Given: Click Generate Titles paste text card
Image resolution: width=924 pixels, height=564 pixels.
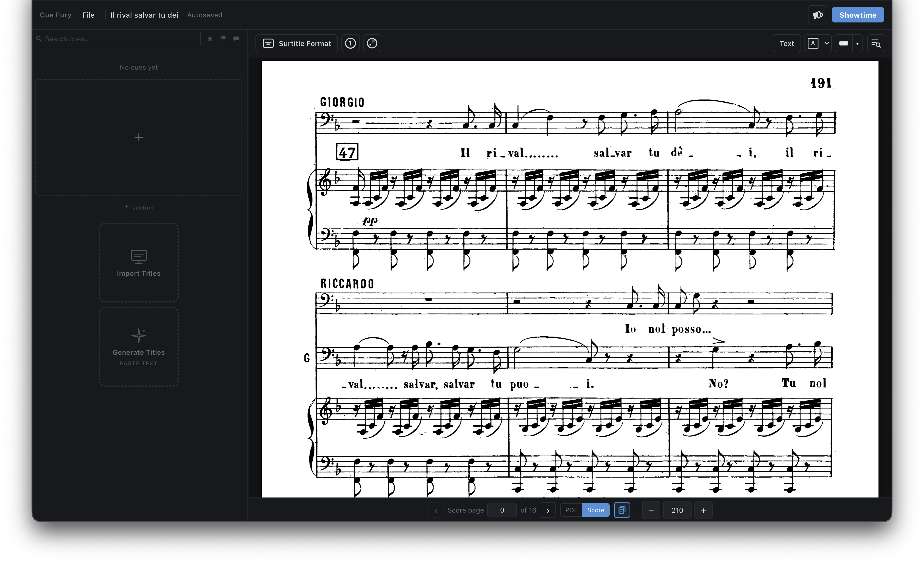Looking at the screenshot, I should coord(139,347).
